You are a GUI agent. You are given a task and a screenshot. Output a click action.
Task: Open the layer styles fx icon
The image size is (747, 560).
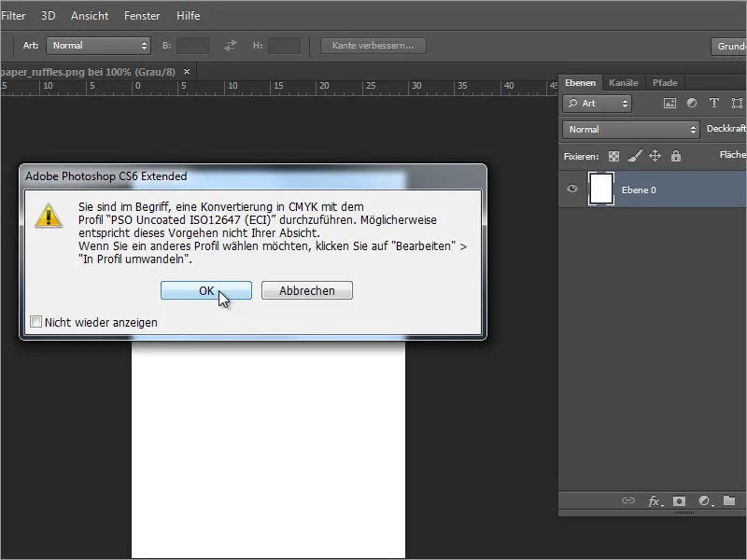click(655, 501)
